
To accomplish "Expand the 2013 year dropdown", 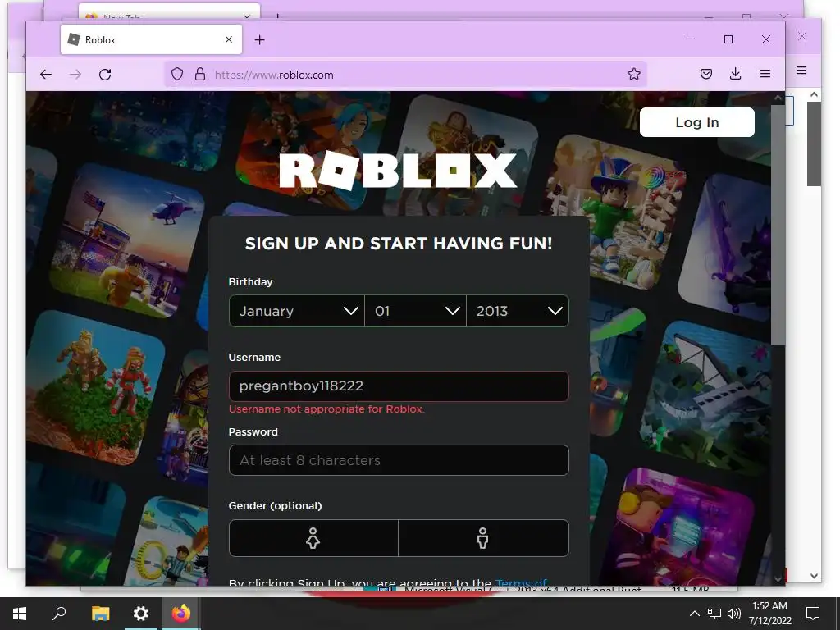I will 518,311.
